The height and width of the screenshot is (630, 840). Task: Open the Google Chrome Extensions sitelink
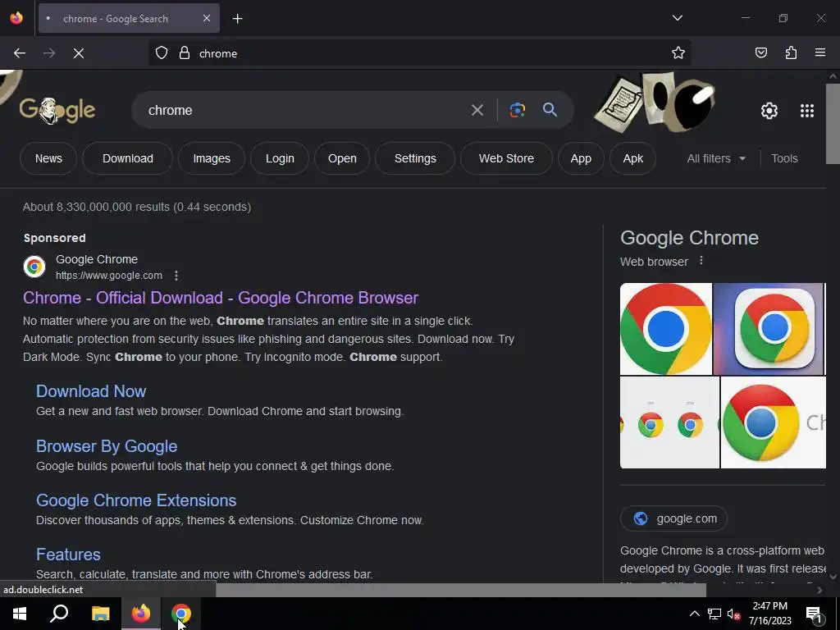tap(136, 500)
